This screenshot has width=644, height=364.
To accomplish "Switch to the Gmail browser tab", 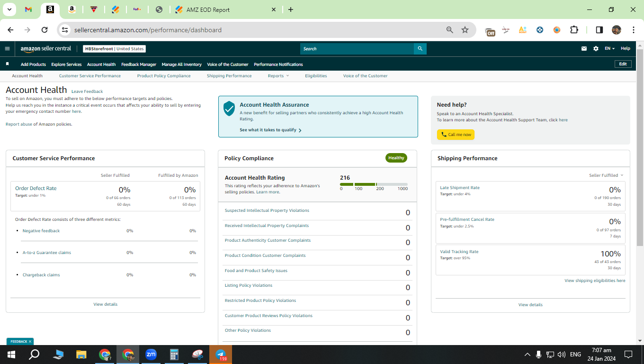I will click(x=28, y=9).
